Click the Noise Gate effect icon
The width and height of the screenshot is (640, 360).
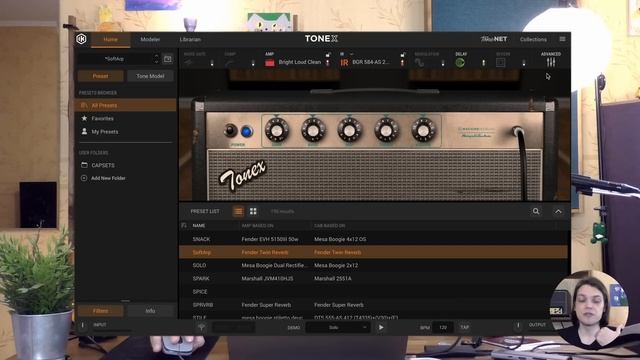click(x=188, y=62)
